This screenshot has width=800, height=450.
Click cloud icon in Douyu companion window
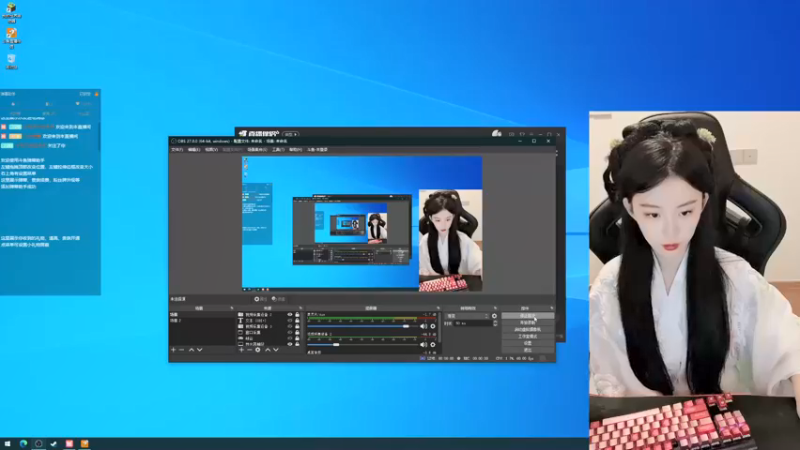(496, 134)
